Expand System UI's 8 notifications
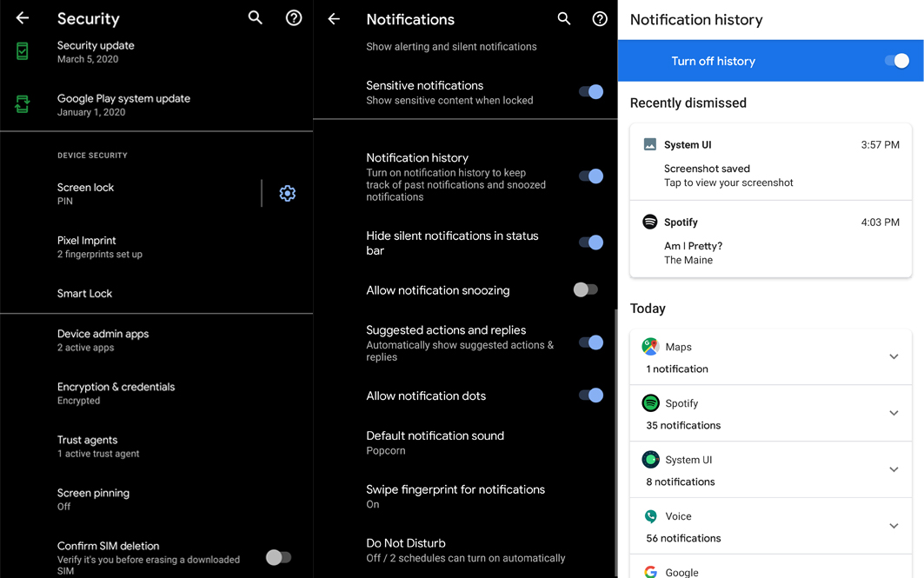The image size is (924, 578). (894, 469)
